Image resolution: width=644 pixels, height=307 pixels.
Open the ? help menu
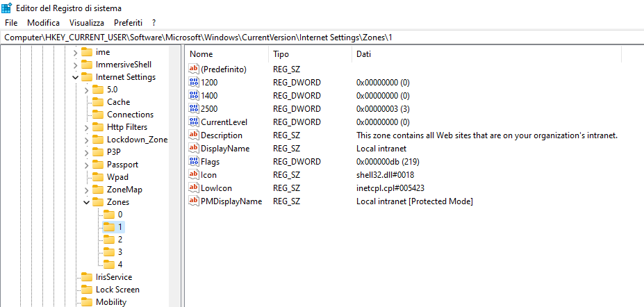pyautogui.click(x=154, y=22)
